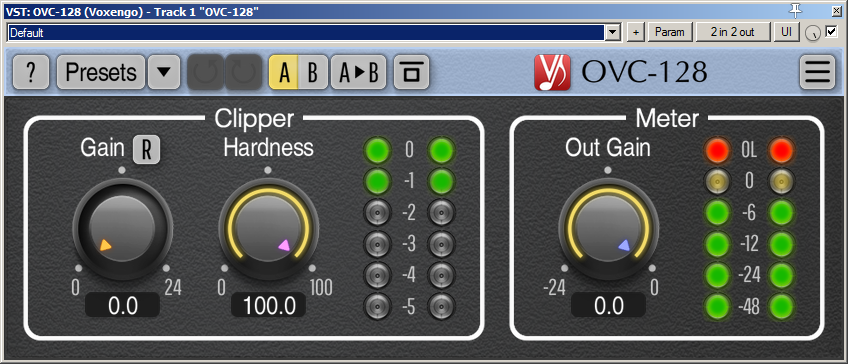Click the undo arrow icon
848x364 pixels.
coord(206,72)
